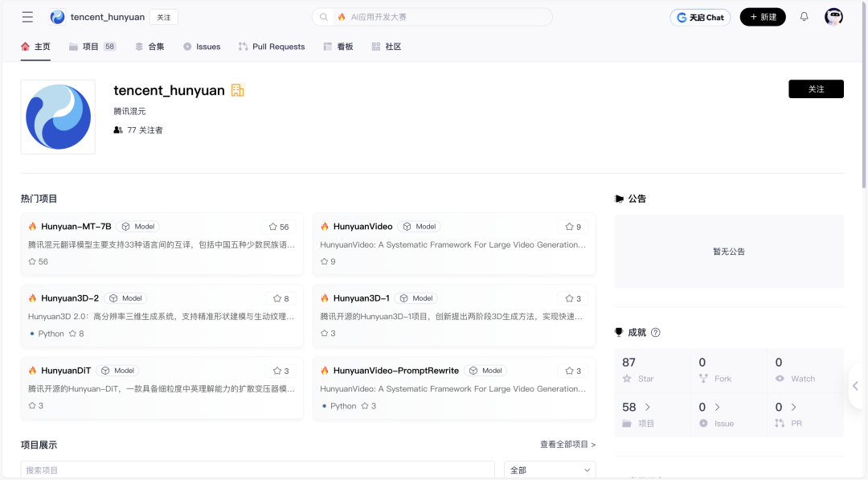The image size is (868, 480).
Task: Open the user avatar menu
Action: pyautogui.click(x=833, y=17)
